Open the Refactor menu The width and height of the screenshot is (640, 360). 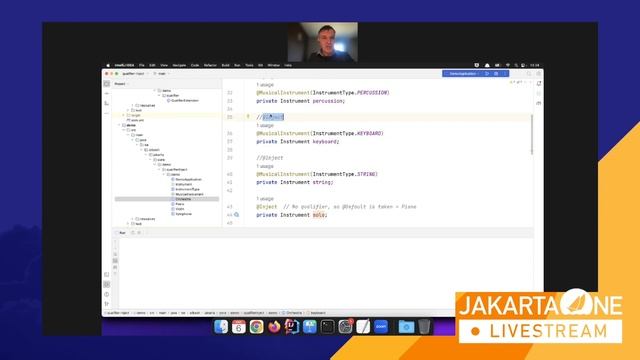210,65
